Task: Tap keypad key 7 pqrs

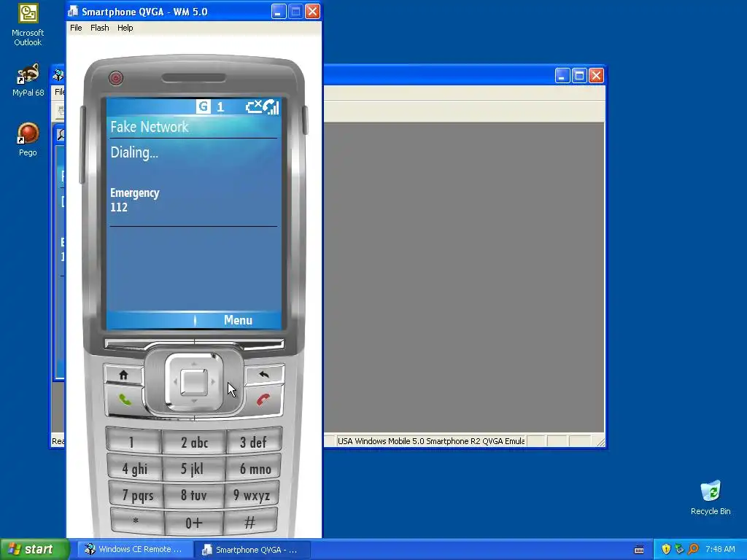Action: pos(136,495)
